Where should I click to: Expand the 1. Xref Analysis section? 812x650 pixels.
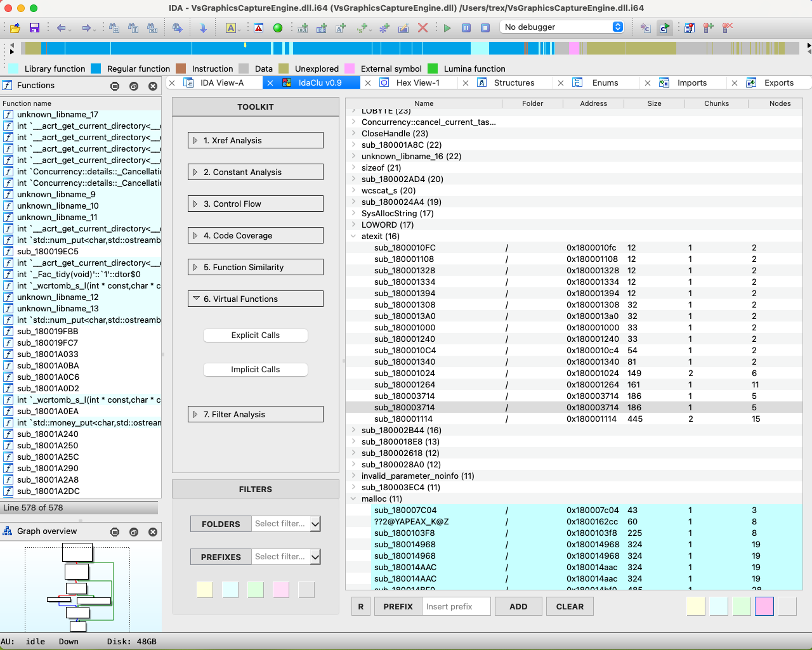click(255, 140)
